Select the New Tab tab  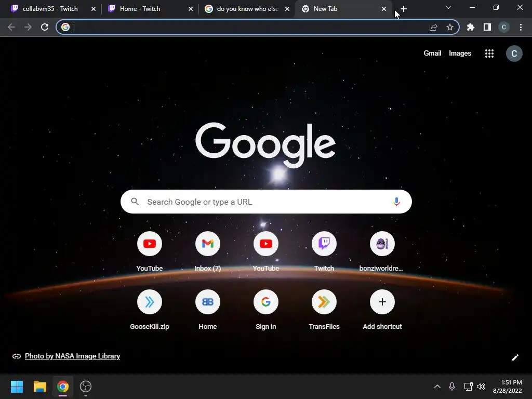(x=325, y=9)
